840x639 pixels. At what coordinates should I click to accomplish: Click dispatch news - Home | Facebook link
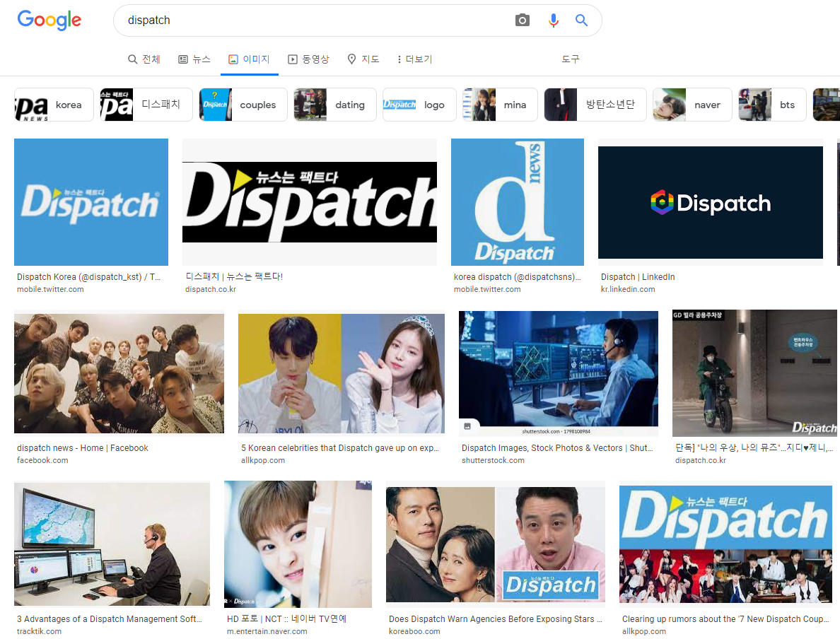click(83, 447)
